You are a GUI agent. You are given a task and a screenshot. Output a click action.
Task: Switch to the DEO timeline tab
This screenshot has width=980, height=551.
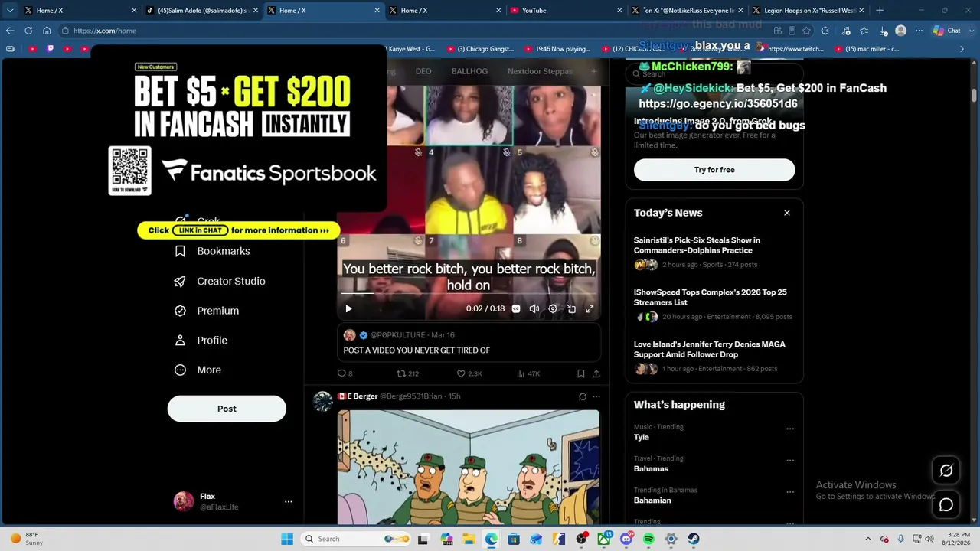(x=423, y=71)
